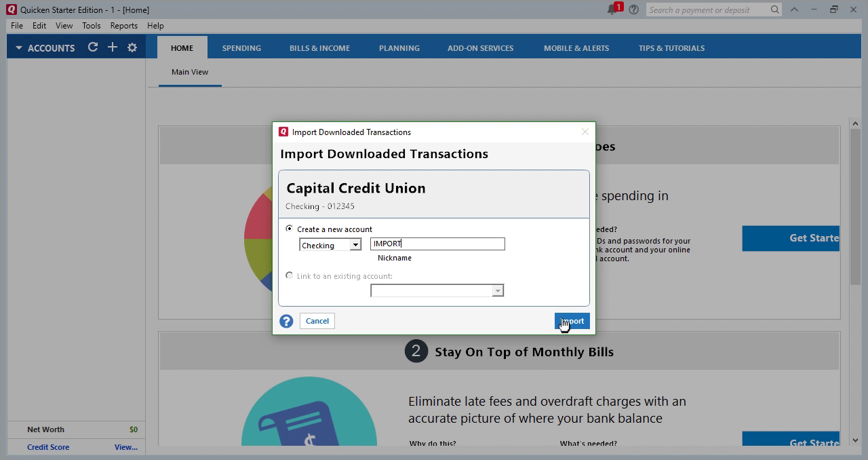Viewport: 868px width, 460px height.
Task: Click the bill scroll illustration icon
Action: [x=309, y=412]
